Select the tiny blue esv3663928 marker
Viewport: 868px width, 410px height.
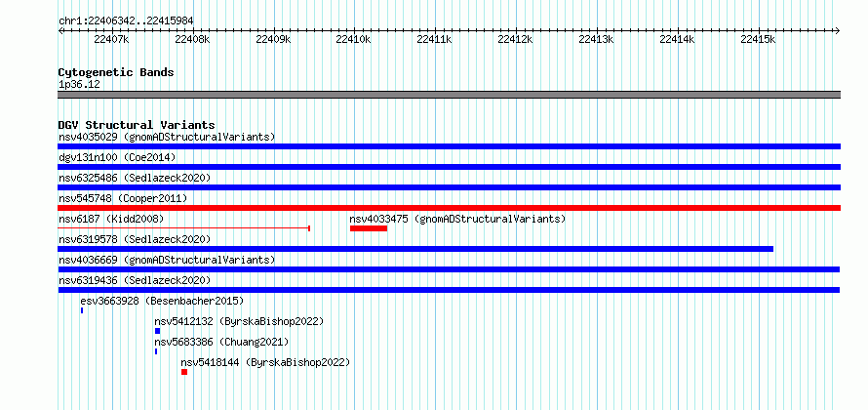[x=82, y=310]
